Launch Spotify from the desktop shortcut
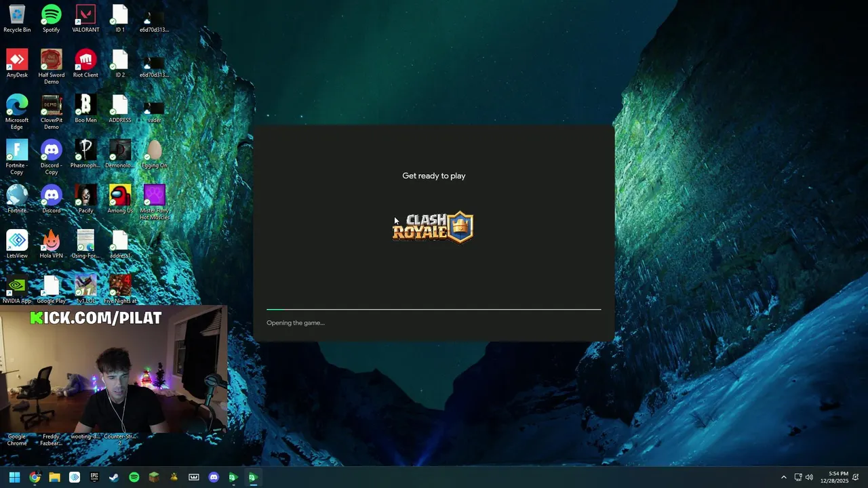This screenshot has width=868, height=488. [51, 19]
